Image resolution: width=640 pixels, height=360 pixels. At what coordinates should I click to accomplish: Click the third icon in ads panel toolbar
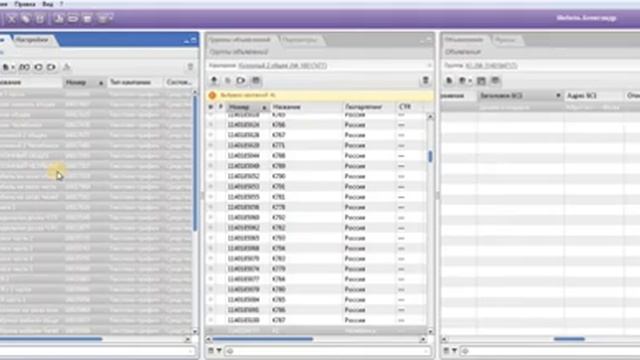point(481,80)
